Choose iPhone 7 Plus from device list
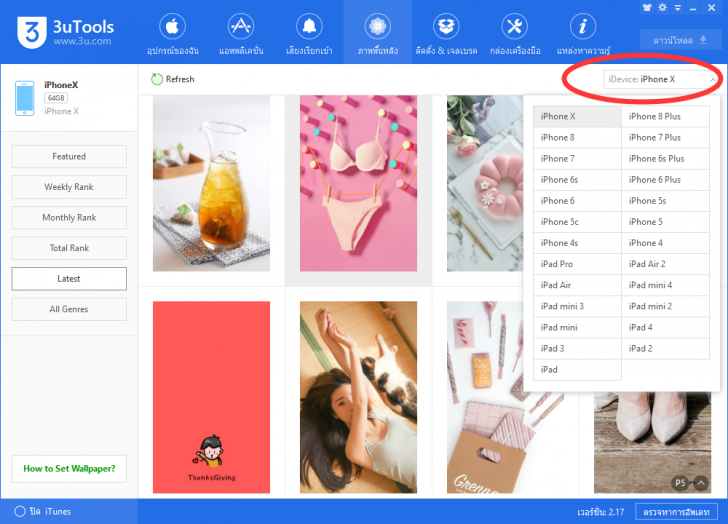The width and height of the screenshot is (728, 524). [x=665, y=137]
